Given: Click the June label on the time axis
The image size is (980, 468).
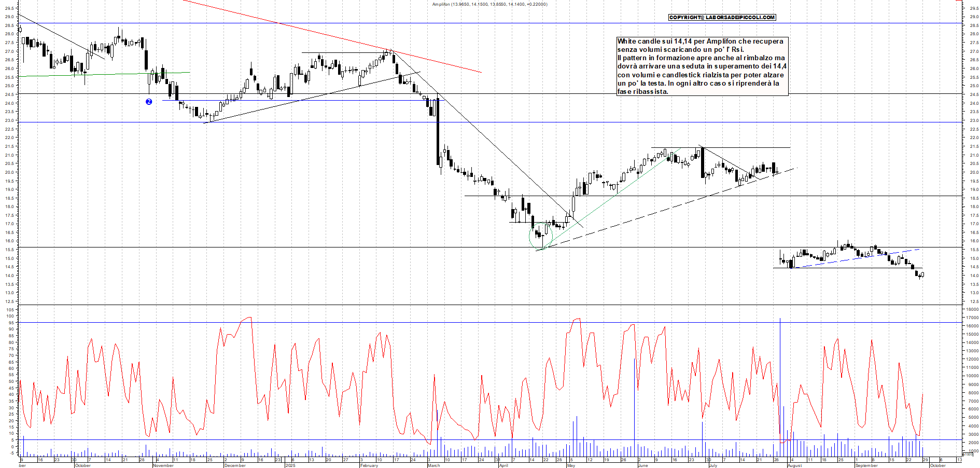Looking at the screenshot, I should pos(643,465).
